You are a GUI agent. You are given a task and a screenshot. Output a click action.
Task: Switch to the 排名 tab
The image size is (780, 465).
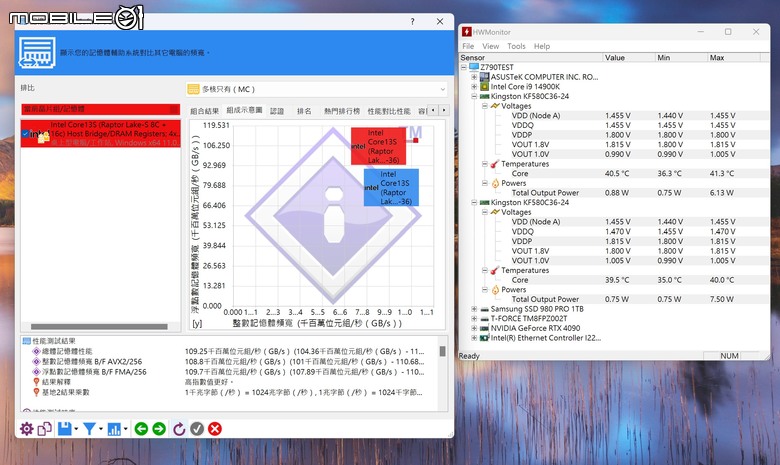click(x=304, y=111)
